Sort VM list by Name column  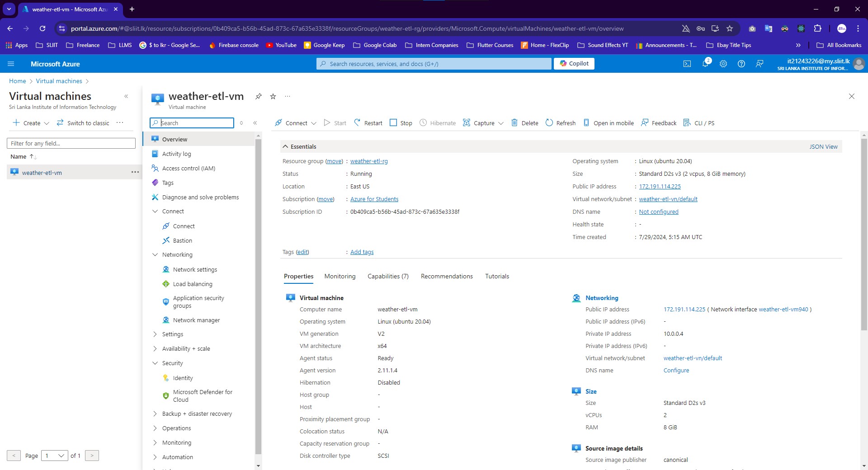point(23,156)
